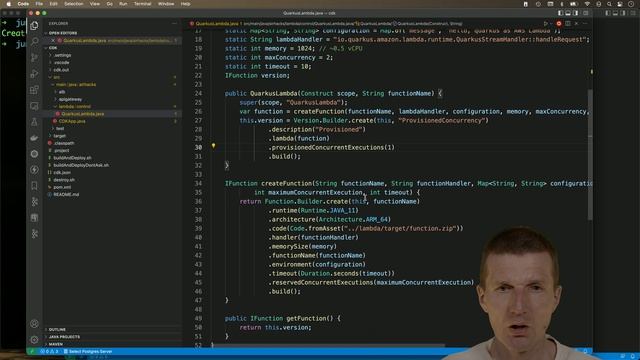640x360 pixels.
Task: Collapse the Open Editors section
Action: (x=62, y=33)
